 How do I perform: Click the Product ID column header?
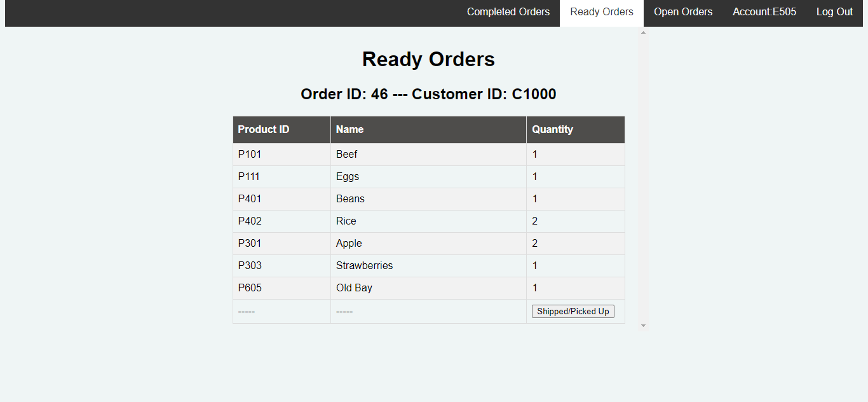281,130
